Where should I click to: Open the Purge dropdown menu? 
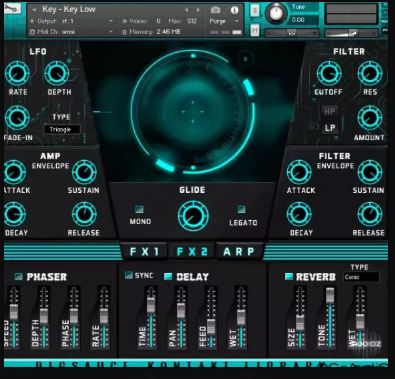tap(224, 21)
